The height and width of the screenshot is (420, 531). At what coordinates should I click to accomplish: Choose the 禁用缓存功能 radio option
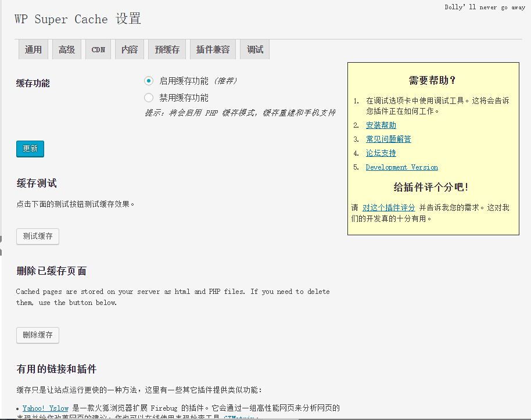[149, 98]
